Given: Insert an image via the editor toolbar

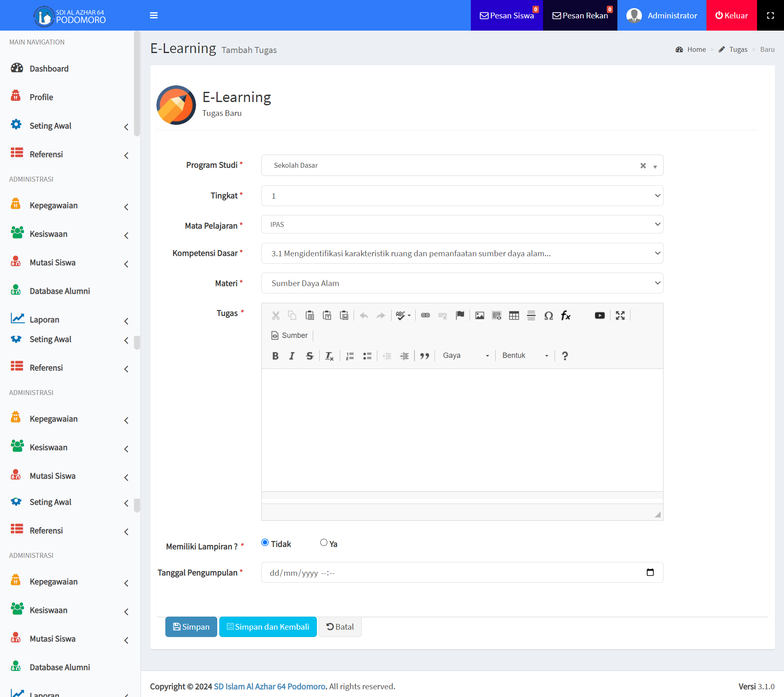Looking at the screenshot, I should point(479,315).
